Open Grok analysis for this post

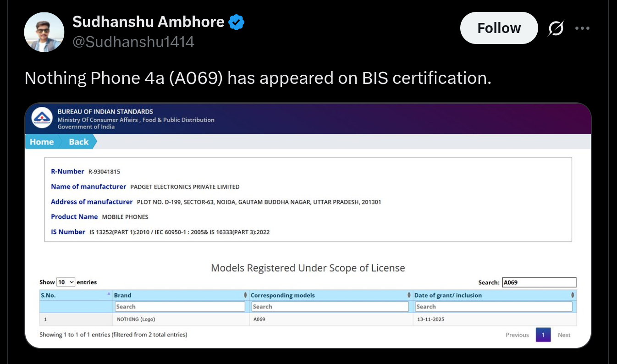click(556, 28)
